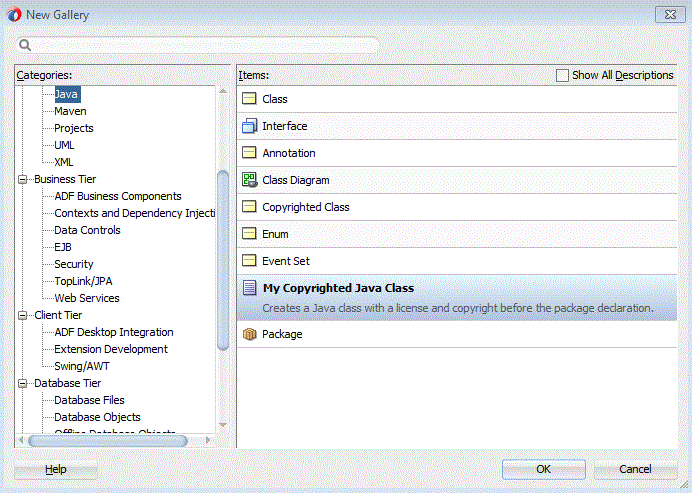Click the search magnifier icon
692x493 pixels.
pos(25,45)
